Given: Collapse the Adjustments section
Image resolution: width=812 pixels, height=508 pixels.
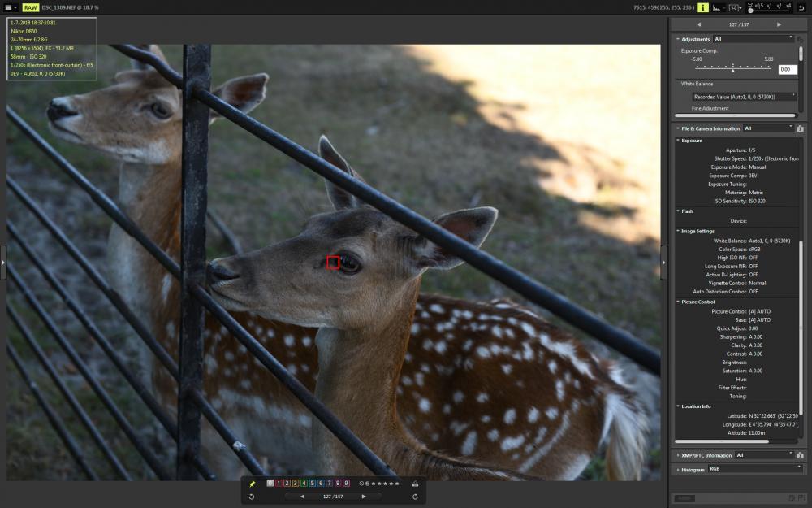Looking at the screenshot, I should point(678,39).
